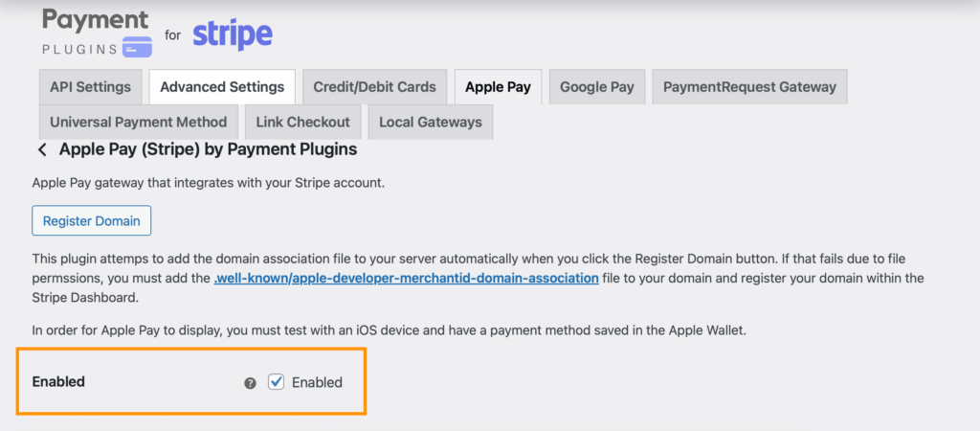Switch to Universal Payment Method tab

pyautogui.click(x=138, y=122)
